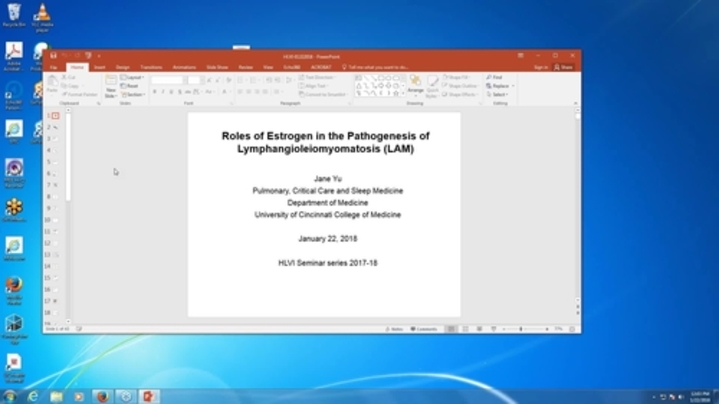Click Copy in the Clipboard group
Image resolution: width=719 pixels, height=404 pixels.
(71, 86)
